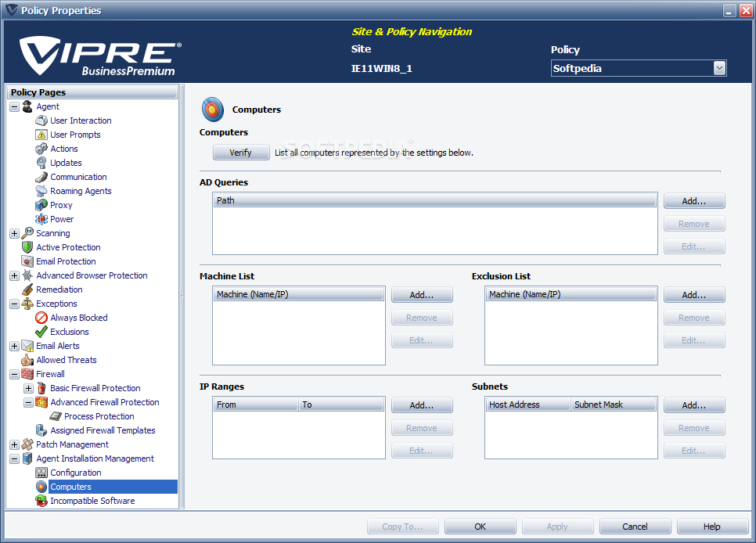This screenshot has width=756, height=543.
Task: Click the Cancel button
Action: pyautogui.click(x=635, y=527)
